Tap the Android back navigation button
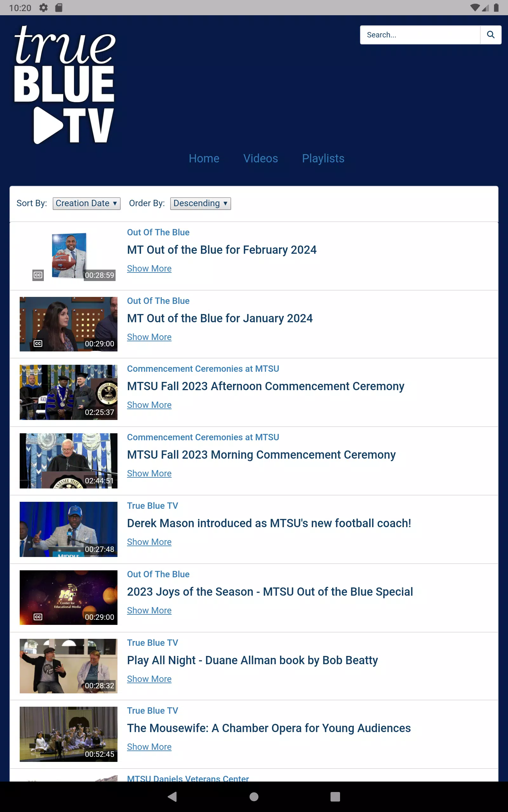 [172, 796]
